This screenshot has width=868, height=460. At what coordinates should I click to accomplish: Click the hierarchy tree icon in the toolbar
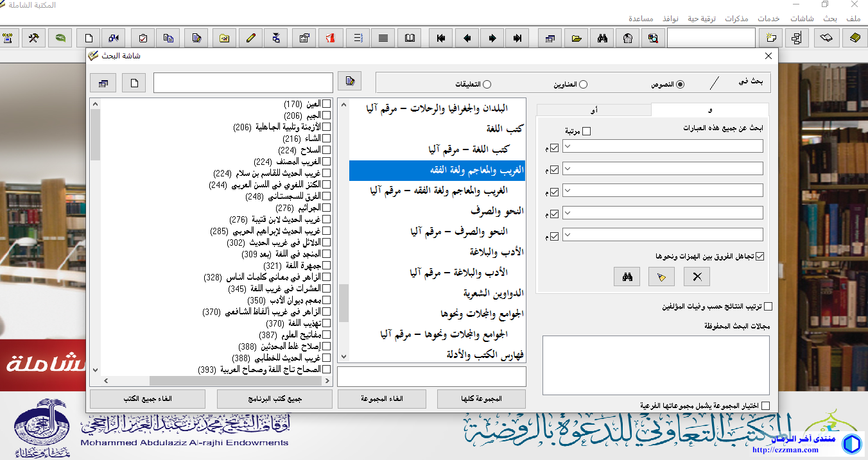[x=797, y=38]
